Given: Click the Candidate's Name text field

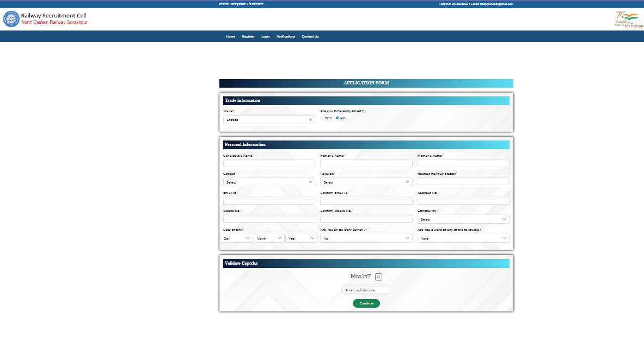Looking at the screenshot, I should [269, 163].
